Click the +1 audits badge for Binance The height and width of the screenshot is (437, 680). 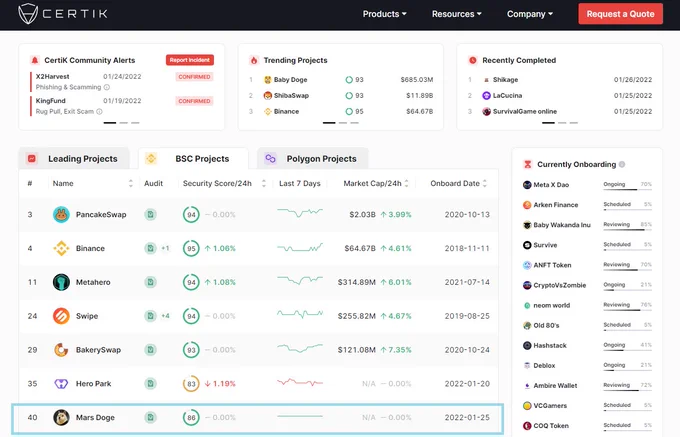click(165, 248)
